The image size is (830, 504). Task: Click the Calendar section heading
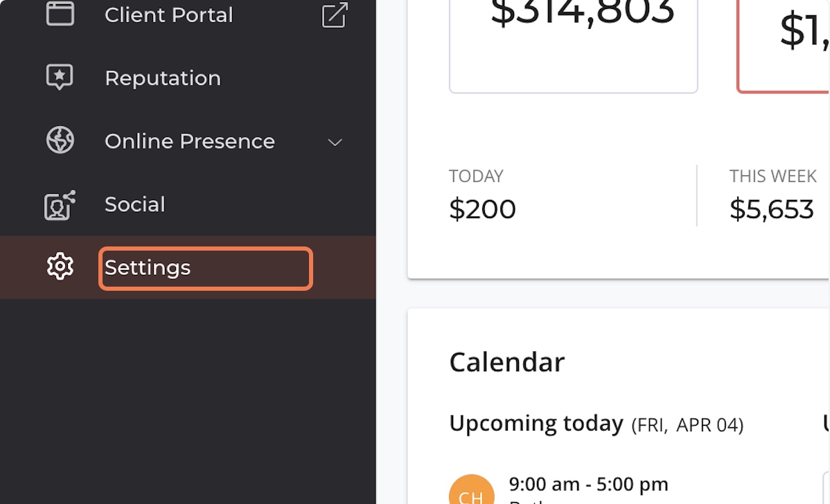coord(506,362)
